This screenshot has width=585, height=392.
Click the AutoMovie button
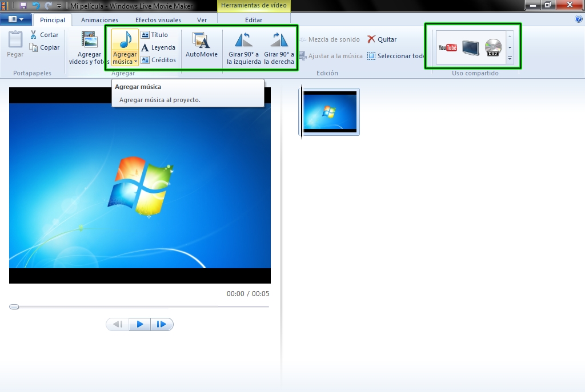point(202,45)
